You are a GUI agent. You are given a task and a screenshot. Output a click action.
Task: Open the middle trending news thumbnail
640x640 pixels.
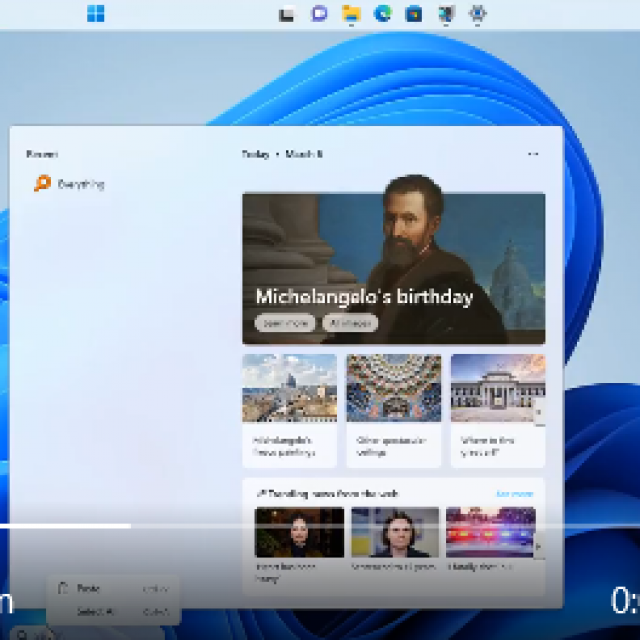[395, 532]
